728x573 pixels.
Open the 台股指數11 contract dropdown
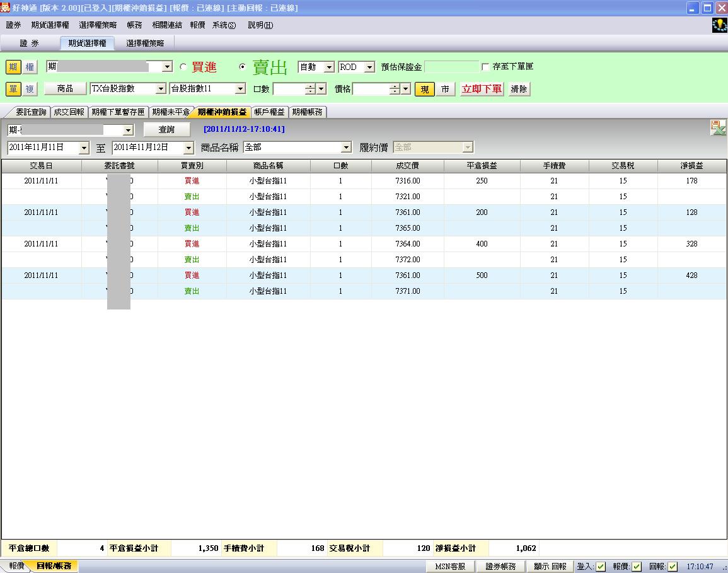(240, 89)
